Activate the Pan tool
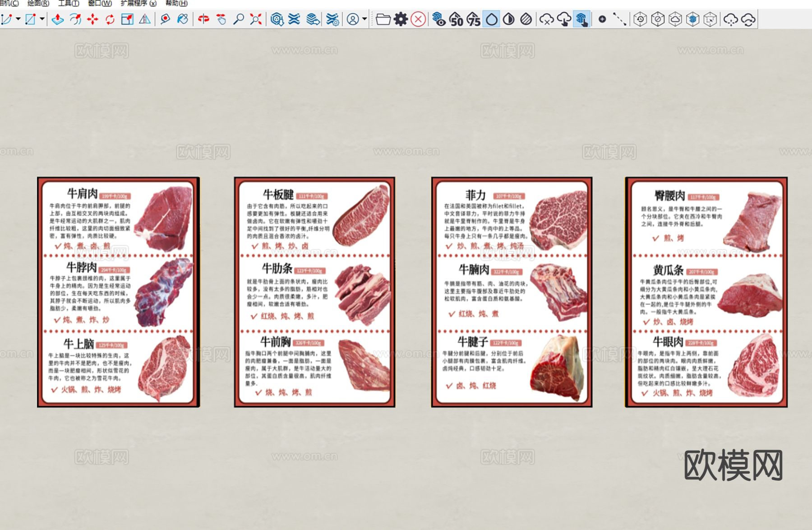The image size is (812, 530). click(220, 19)
